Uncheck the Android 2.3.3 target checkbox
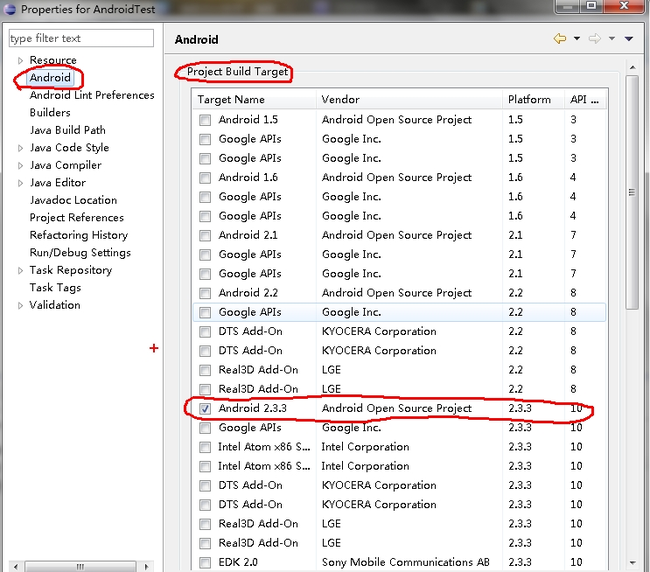Screen dimensions: 650x572 coord(205,408)
